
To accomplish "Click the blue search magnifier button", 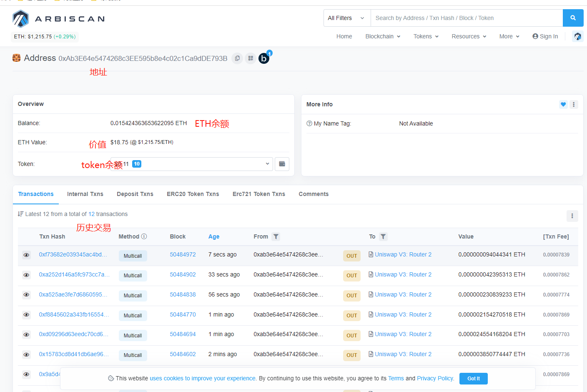I will [x=573, y=18].
